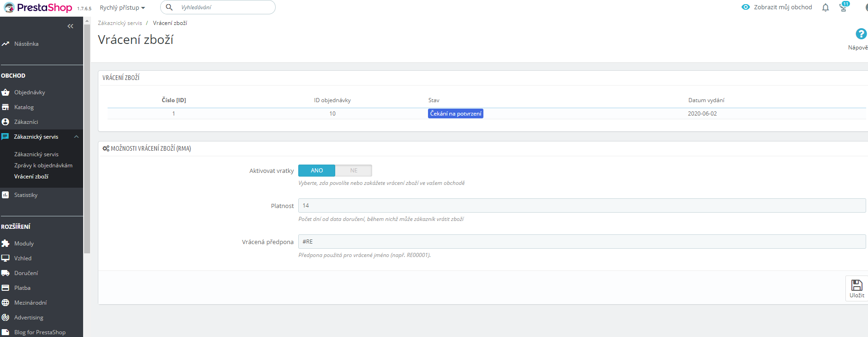Set Aktivovat vratky to NE
This screenshot has width=868, height=337.
tap(354, 171)
